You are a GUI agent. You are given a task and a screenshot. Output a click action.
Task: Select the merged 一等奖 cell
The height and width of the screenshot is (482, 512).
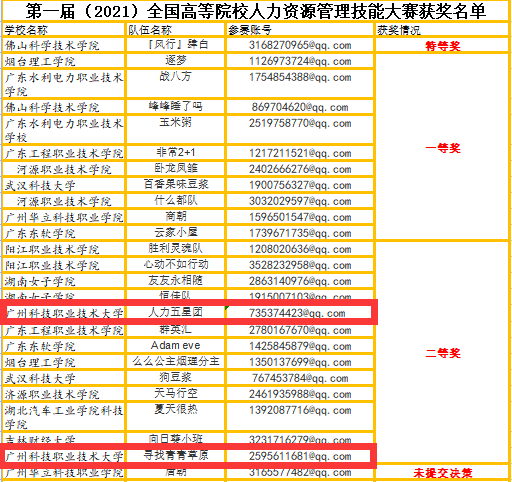(442, 147)
